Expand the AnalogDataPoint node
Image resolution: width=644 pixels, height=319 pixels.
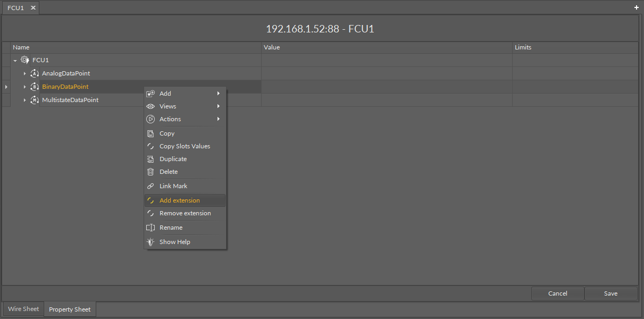[x=24, y=73]
